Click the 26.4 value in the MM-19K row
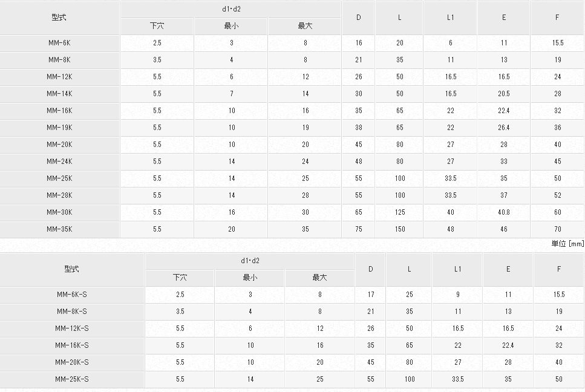The height and width of the screenshot is (392, 585). click(x=503, y=128)
